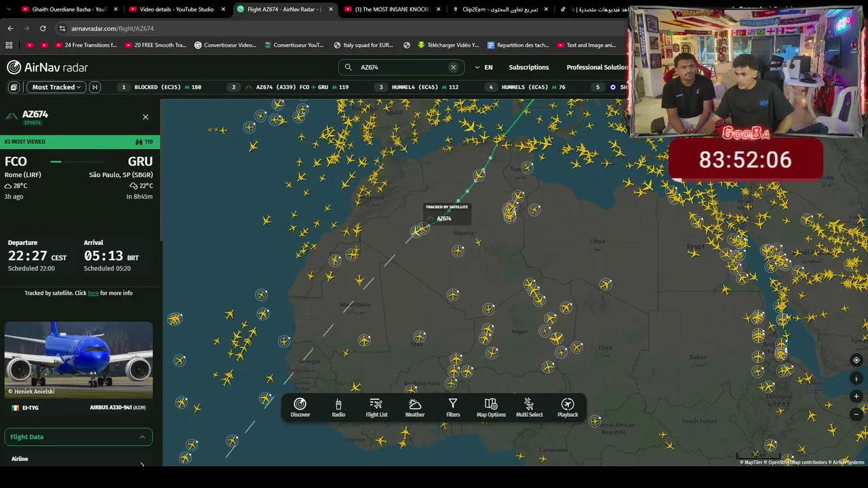This screenshot has width=868, height=488.
Task: Show the Weather layer options
Action: tap(415, 408)
